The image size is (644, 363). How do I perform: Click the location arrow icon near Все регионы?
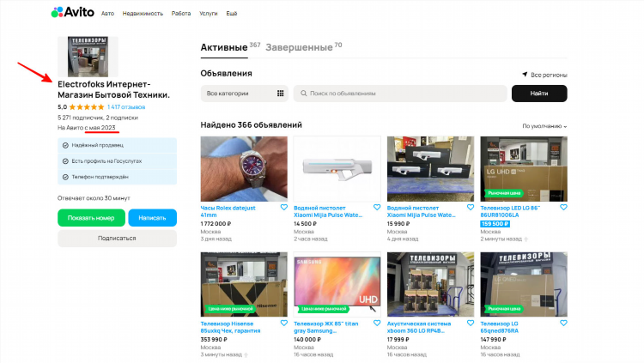coord(525,75)
